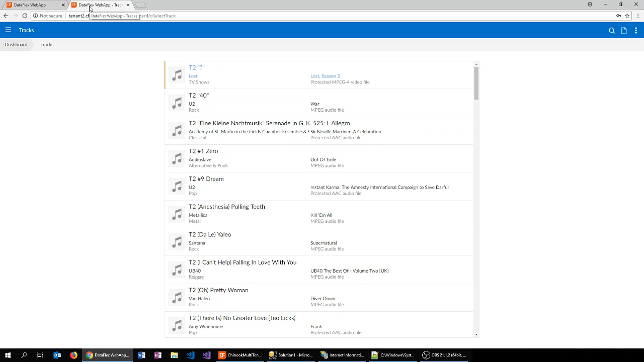
Task: Click the saved password key icon
Action: pos(618,16)
